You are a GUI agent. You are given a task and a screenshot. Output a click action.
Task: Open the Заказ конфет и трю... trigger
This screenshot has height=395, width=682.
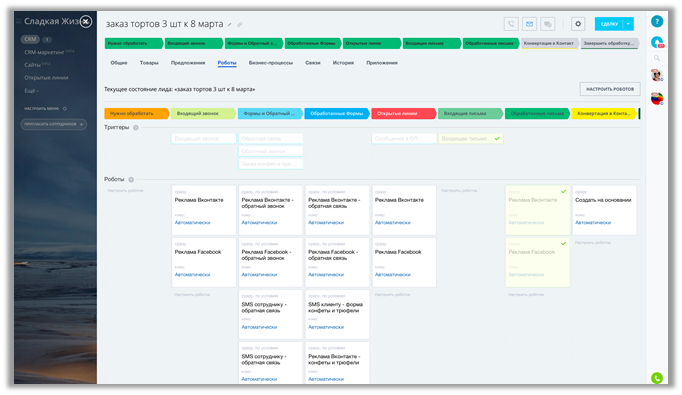tap(271, 164)
